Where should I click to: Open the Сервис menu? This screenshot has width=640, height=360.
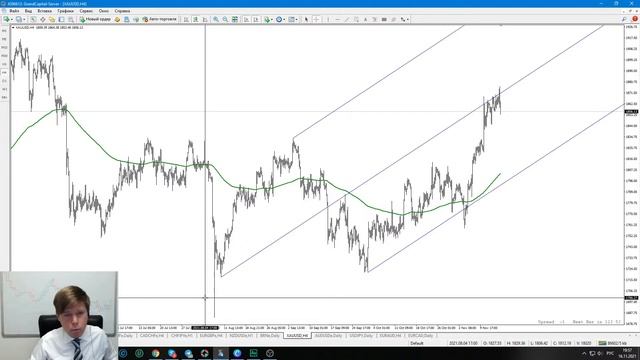point(86,11)
